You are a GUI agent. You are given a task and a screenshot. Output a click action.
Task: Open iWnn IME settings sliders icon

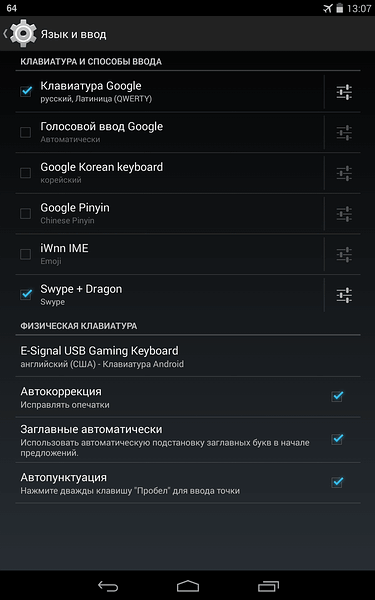pos(344,254)
